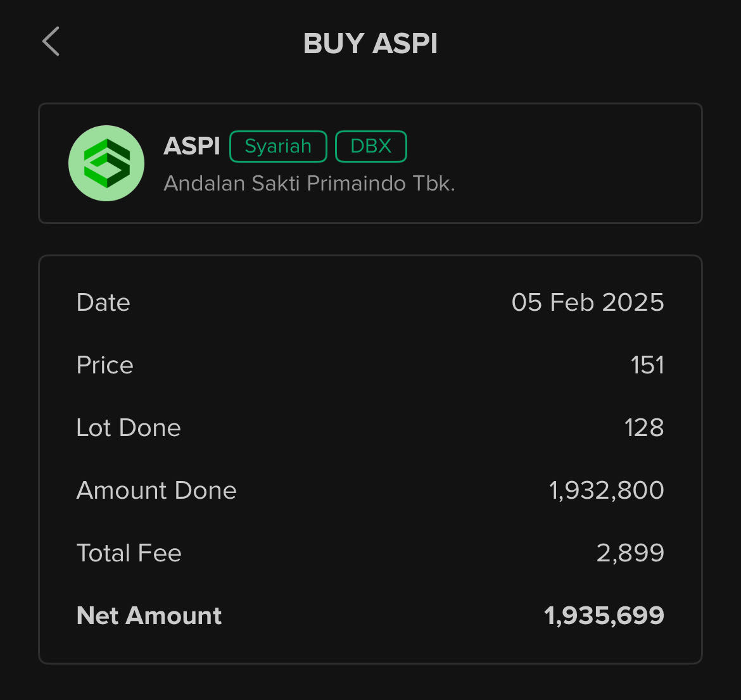The width and height of the screenshot is (741, 700).
Task: Click the Price row label
Action: tap(104, 365)
